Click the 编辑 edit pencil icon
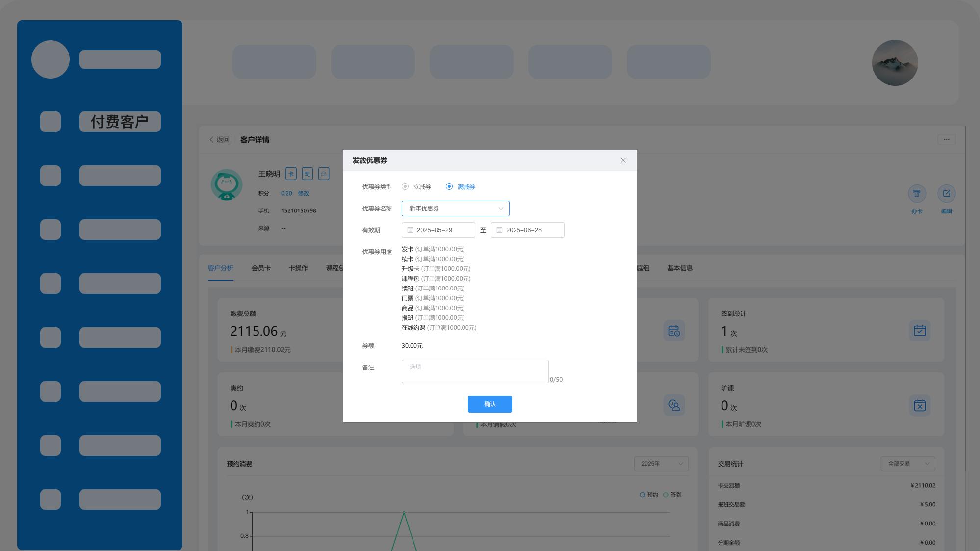The image size is (980, 551). click(x=946, y=194)
